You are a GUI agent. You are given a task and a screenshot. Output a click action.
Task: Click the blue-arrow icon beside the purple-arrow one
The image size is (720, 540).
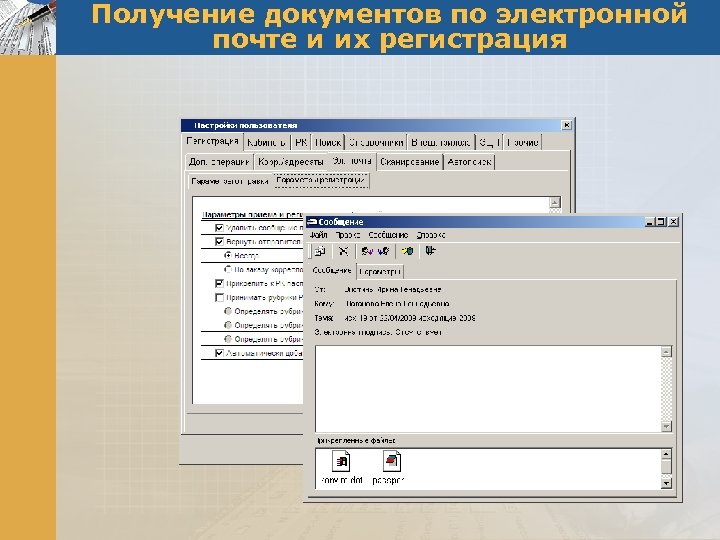pyautogui.click(x=383, y=251)
